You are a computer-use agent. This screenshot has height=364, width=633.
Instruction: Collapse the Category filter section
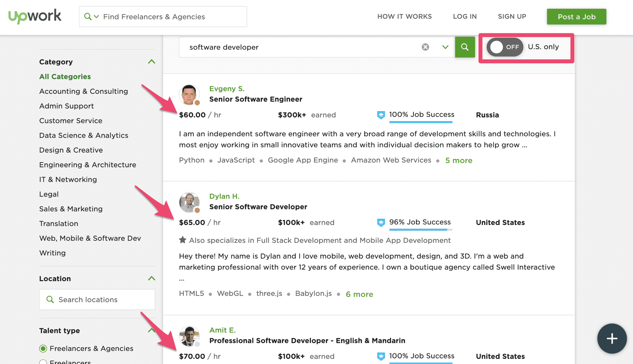tap(151, 62)
